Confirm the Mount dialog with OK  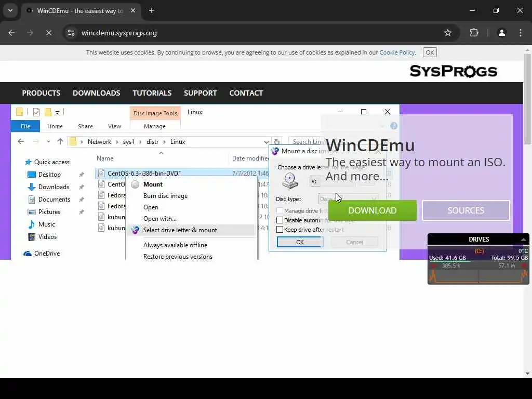point(300,242)
